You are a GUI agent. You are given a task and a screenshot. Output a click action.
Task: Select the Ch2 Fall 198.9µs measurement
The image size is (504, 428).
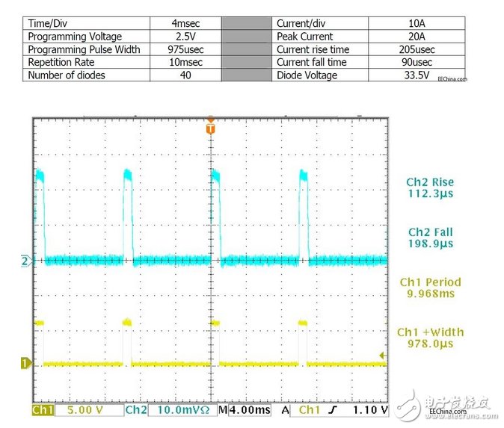tap(430, 238)
